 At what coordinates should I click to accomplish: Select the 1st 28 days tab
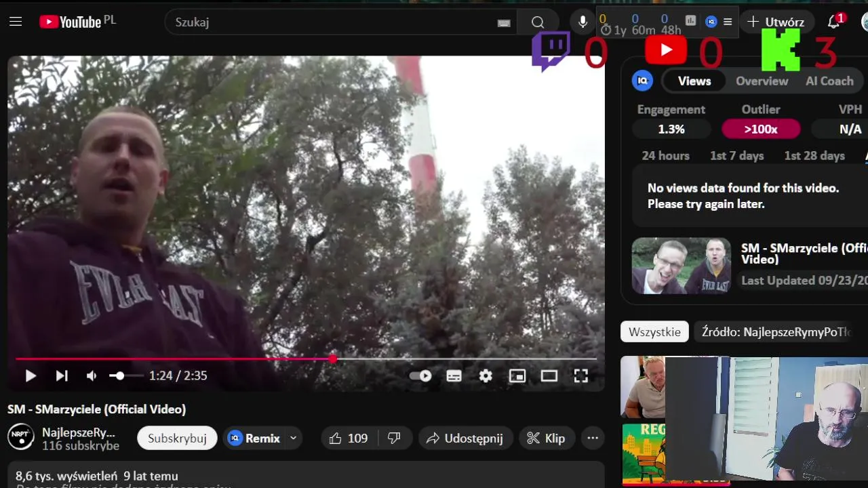[x=814, y=155]
